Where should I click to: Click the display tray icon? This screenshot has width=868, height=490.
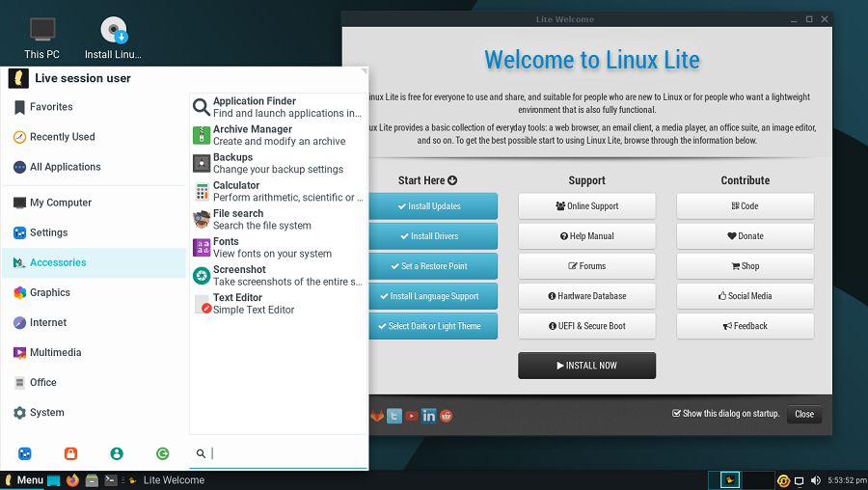tap(800, 480)
